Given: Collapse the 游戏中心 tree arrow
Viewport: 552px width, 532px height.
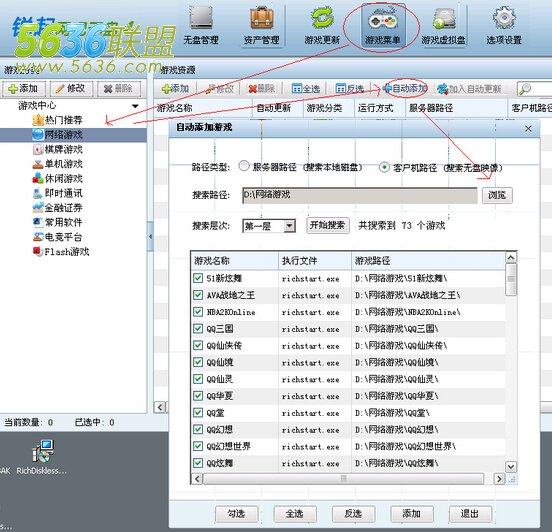Looking at the screenshot, I should [135, 106].
